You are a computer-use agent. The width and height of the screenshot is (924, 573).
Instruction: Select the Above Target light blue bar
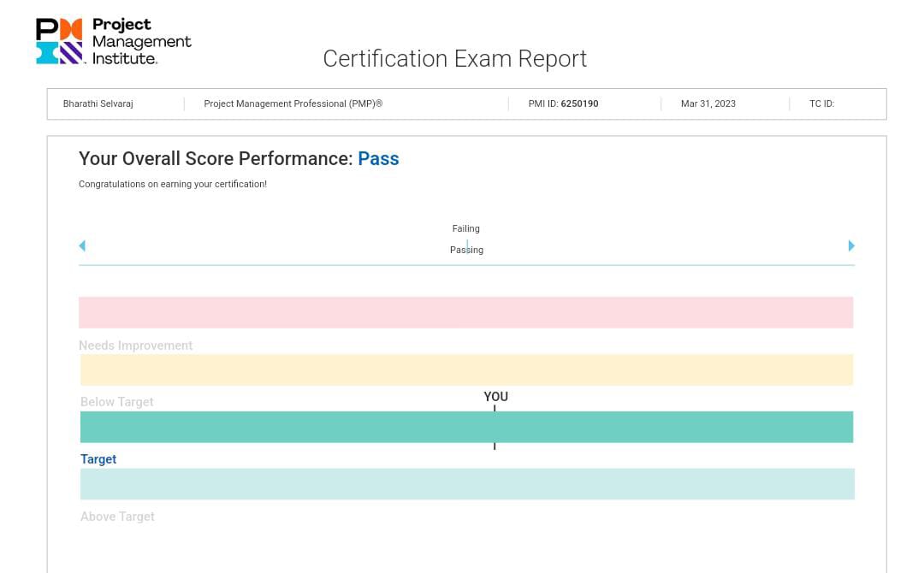467,484
